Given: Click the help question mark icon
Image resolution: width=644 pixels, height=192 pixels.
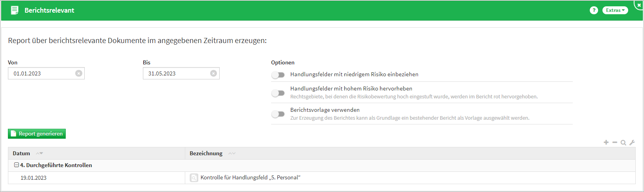Looking at the screenshot, I should pyautogui.click(x=594, y=10).
